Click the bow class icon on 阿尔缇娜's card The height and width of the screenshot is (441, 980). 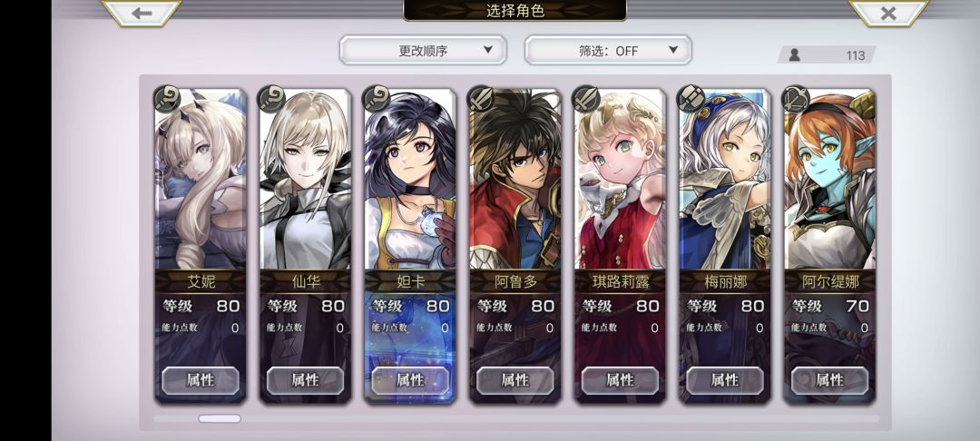(x=797, y=99)
